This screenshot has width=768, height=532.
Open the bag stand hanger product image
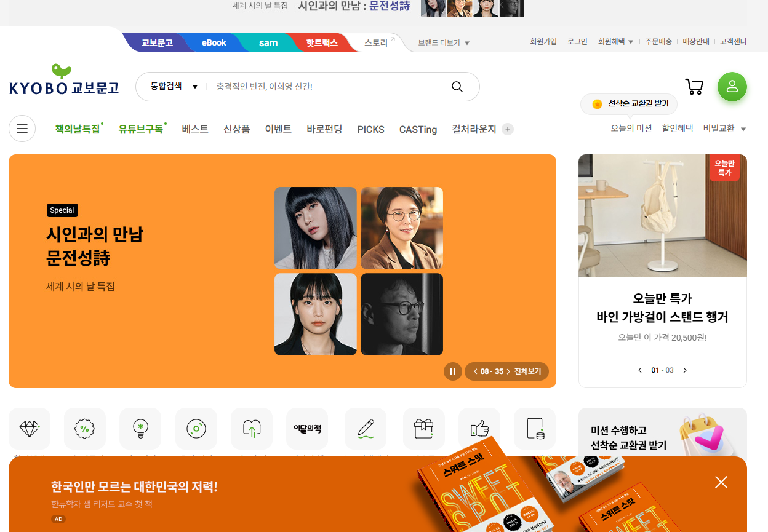click(663, 216)
